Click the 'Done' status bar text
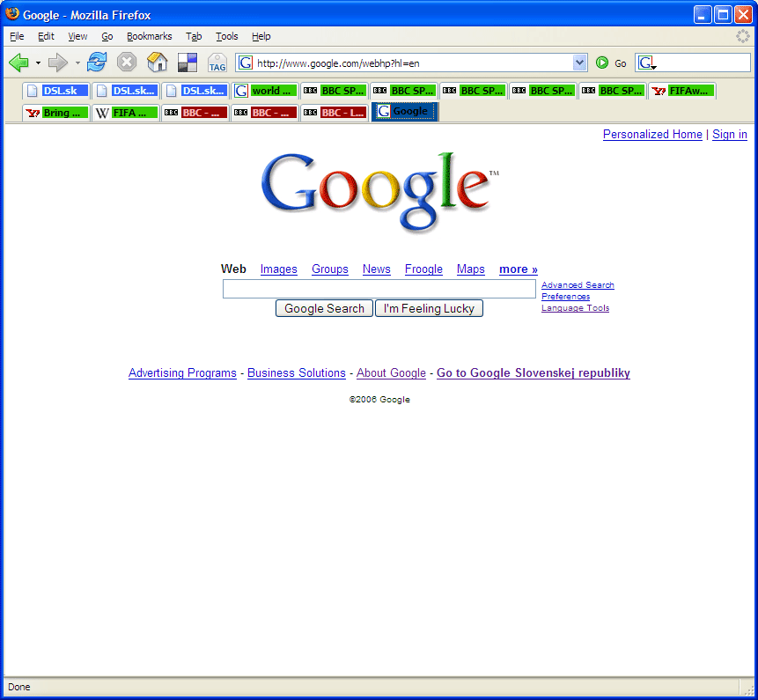 19,687
